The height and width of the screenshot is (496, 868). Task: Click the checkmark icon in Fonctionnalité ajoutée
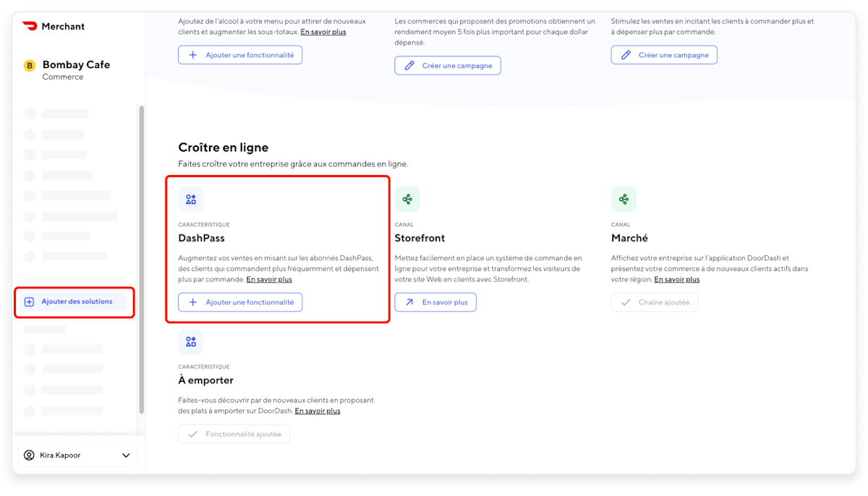coord(192,435)
